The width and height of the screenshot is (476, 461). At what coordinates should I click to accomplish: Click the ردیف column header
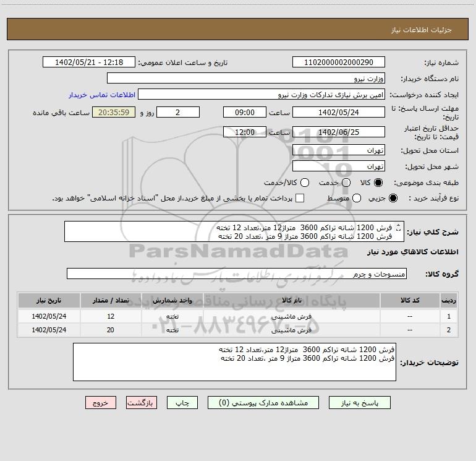[449, 300]
